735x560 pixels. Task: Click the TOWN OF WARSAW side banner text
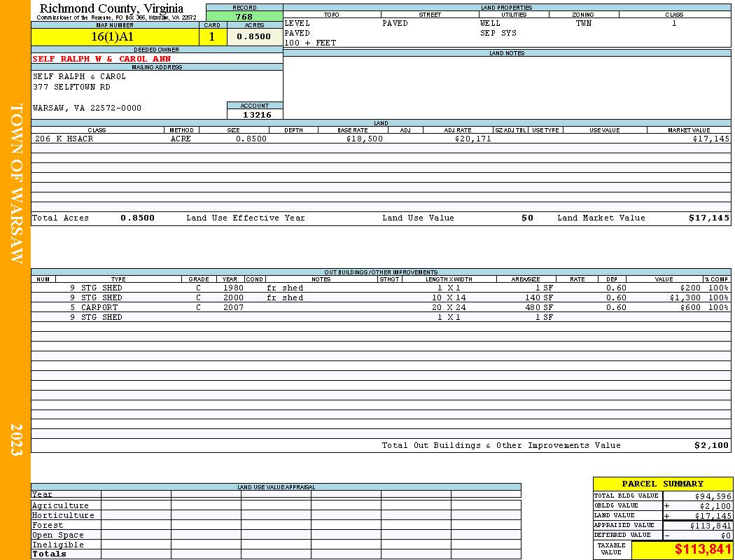pyautogui.click(x=16, y=183)
